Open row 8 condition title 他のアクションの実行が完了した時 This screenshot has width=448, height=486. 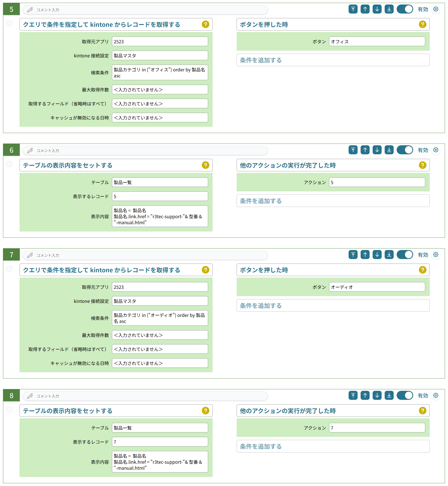coord(333,411)
